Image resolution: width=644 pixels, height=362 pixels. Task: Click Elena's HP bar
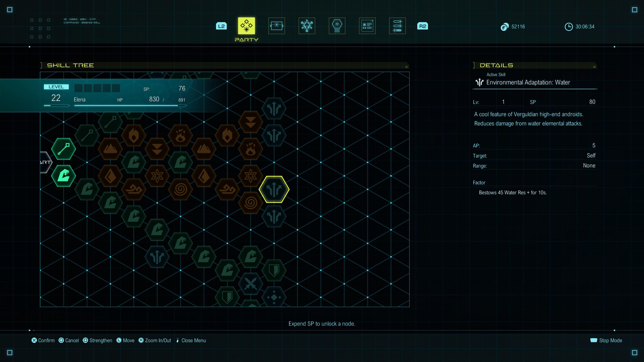click(x=130, y=106)
